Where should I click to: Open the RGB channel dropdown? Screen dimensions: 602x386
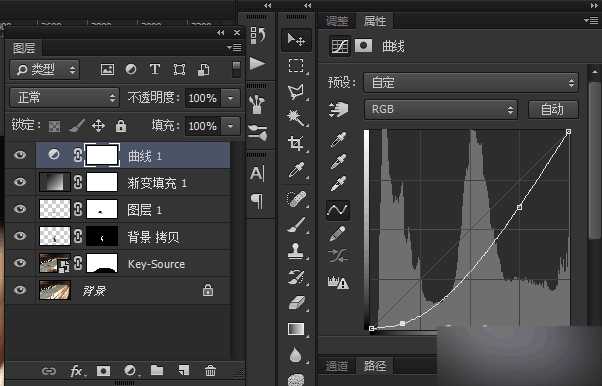(x=440, y=110)
